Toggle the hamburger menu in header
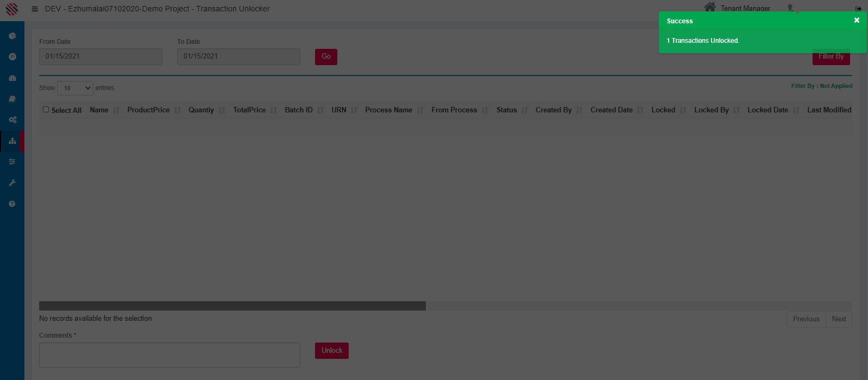 coord(35,9)
